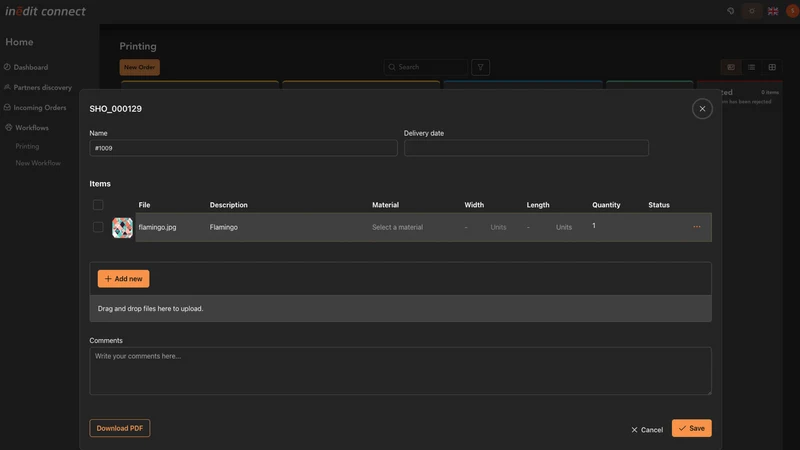
Task: Click the Home heading in sidebar
Action: click(19, 42)
